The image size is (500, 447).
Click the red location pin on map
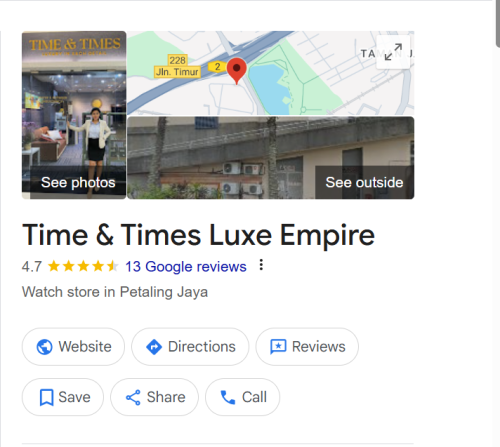[237, 71]
